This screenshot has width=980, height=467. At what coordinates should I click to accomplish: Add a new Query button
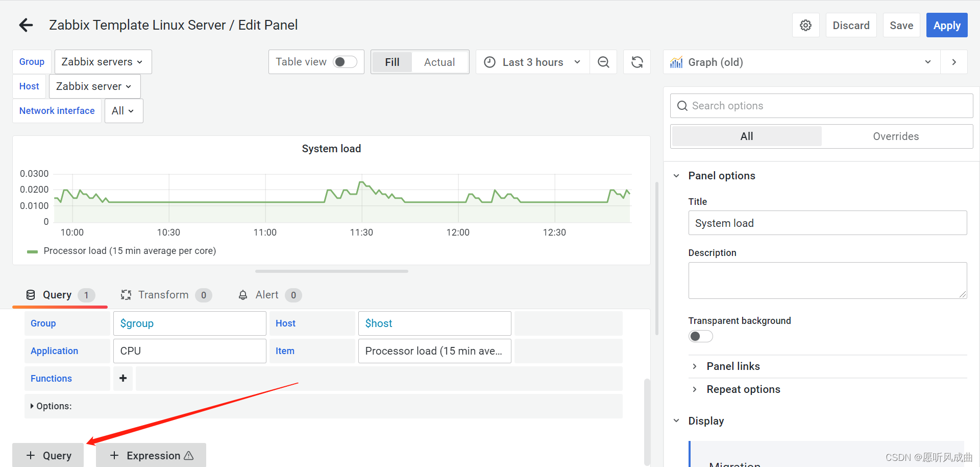pos(48,455)
